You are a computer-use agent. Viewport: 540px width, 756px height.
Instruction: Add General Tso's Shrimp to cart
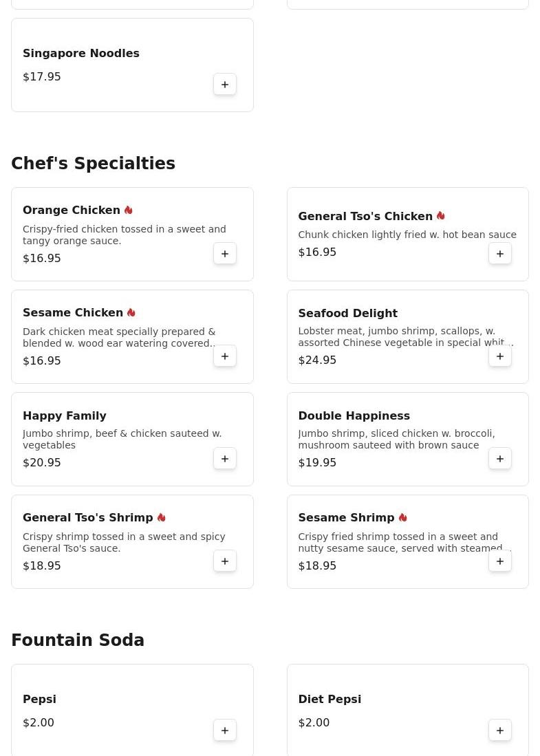pyautogui.click(x=225, y=561)
